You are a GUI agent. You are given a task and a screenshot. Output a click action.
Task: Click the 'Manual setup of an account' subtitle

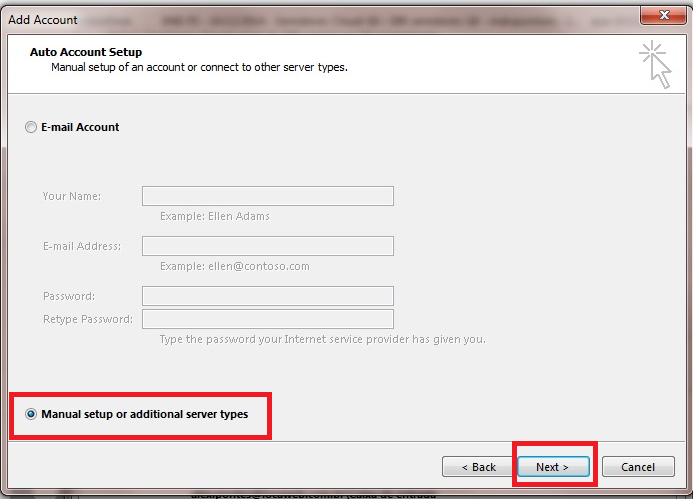(199, 67)
